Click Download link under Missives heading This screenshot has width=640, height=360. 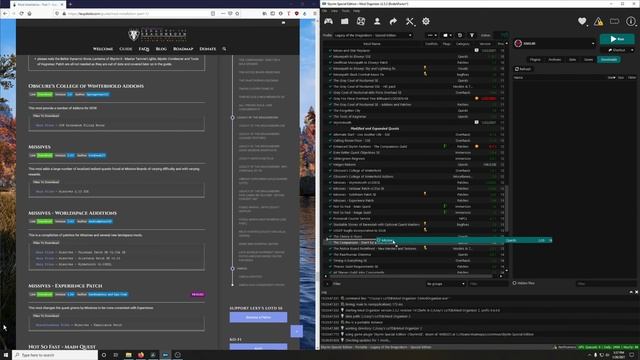pyautogui.click(x=44, y=156)
